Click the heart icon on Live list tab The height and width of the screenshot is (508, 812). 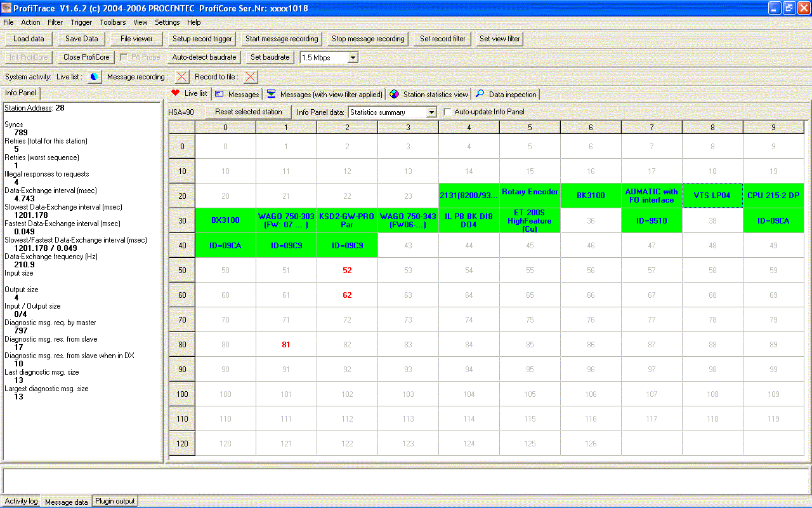[176, 93]
